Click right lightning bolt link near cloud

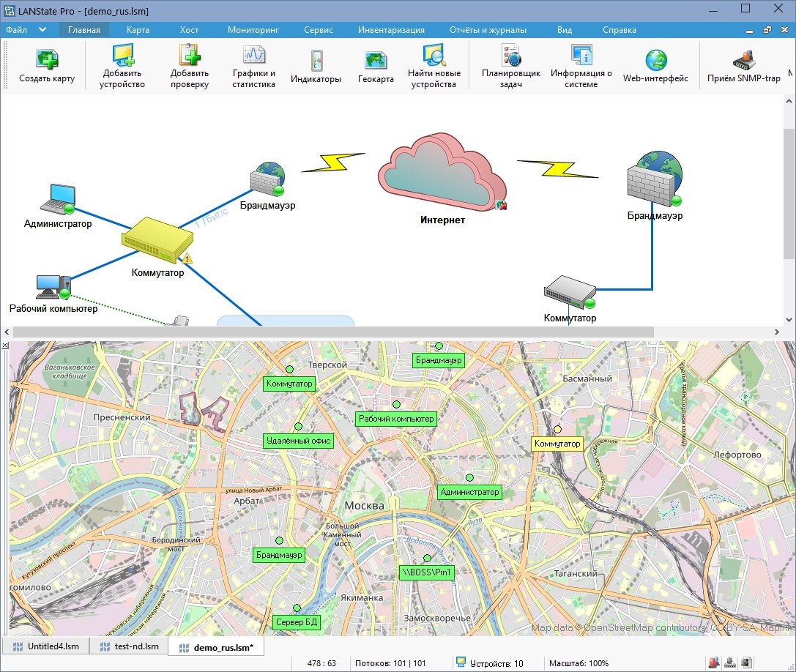click(558, 169)
